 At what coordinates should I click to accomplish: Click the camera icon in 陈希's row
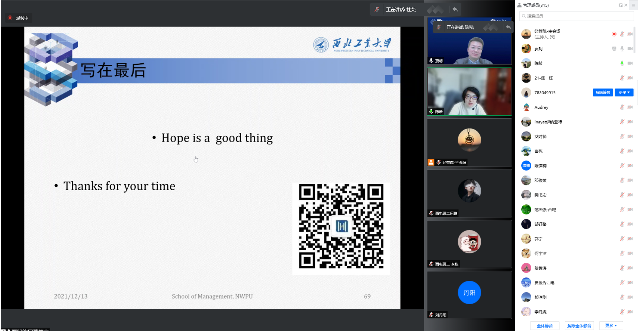(x=630, y=63)
